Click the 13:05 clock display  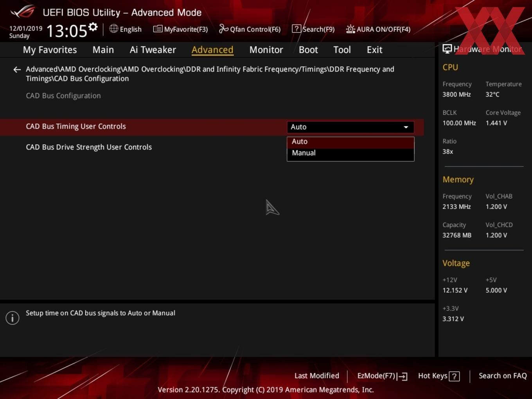point(66,31)
